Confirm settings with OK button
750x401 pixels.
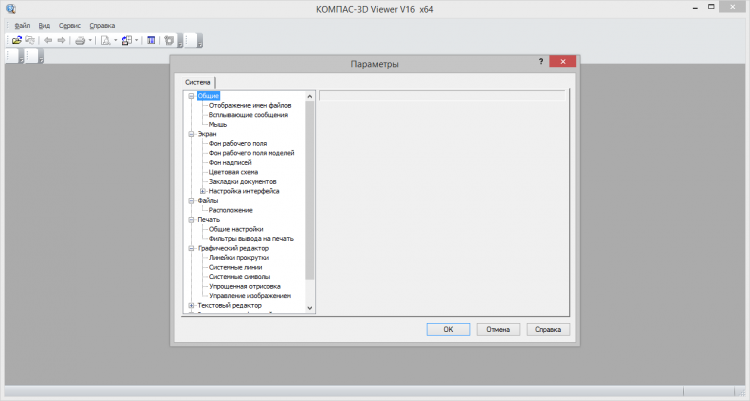[x=448, y=329]
